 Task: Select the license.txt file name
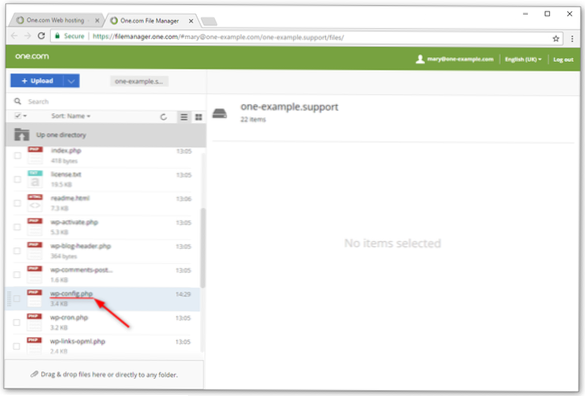click(x=66, y=174)
